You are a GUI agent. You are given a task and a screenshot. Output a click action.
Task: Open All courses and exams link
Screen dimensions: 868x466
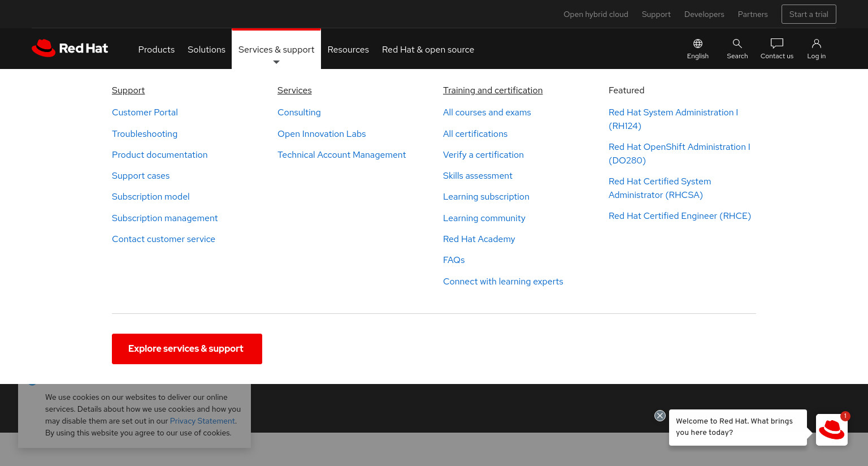(487, 112)
